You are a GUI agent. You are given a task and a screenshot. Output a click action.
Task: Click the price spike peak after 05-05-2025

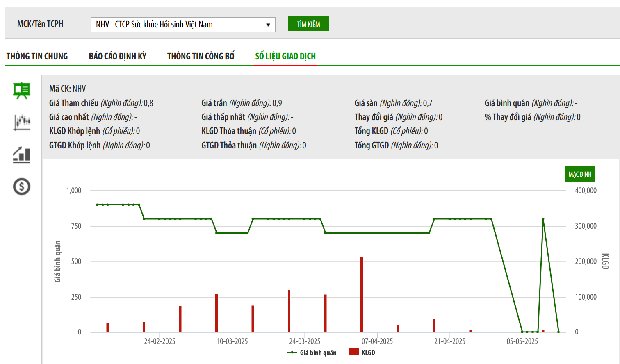(543, 219)
